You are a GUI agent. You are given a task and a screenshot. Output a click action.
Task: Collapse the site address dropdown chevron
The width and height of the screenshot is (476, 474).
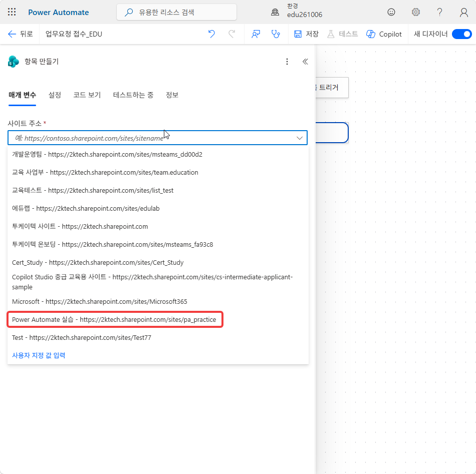(x=299, y=138)
